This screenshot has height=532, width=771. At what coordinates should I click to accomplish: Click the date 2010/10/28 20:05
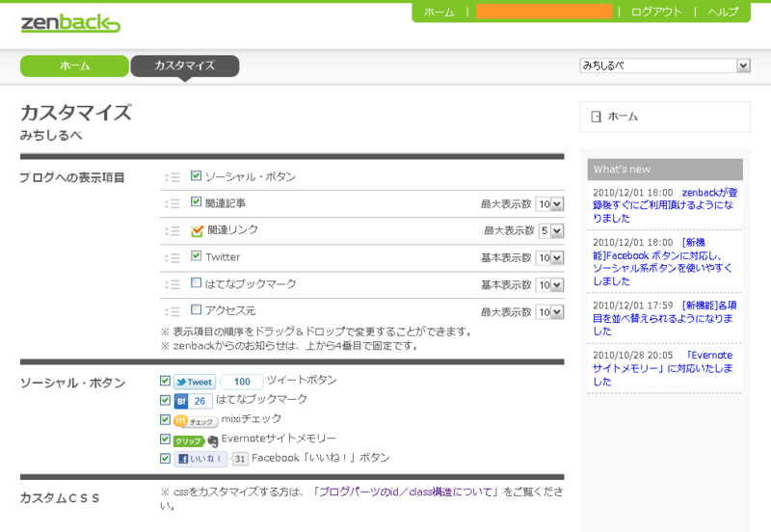click(x=632, y=356)
